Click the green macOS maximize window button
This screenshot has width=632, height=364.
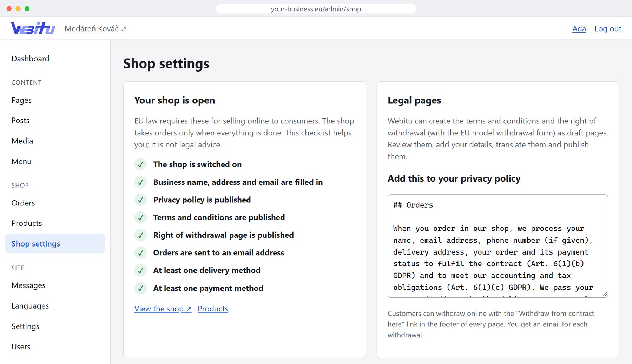tap(27, 8)
